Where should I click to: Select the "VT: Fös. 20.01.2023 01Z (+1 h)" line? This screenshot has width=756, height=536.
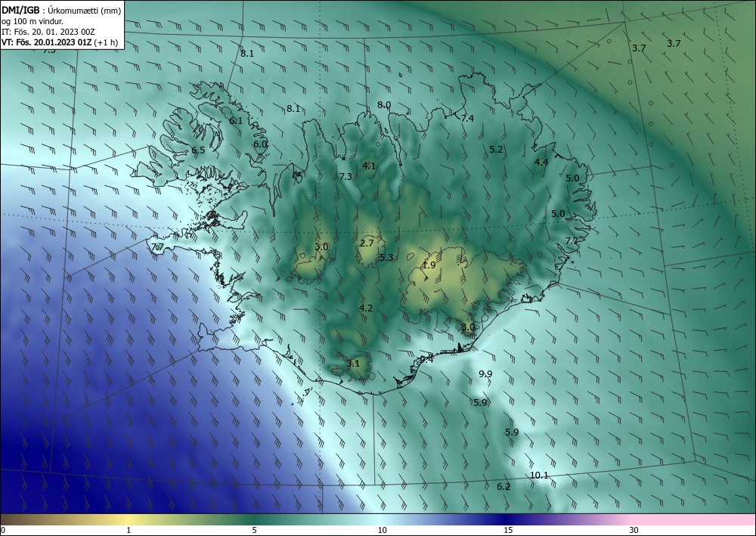point(59,42)
